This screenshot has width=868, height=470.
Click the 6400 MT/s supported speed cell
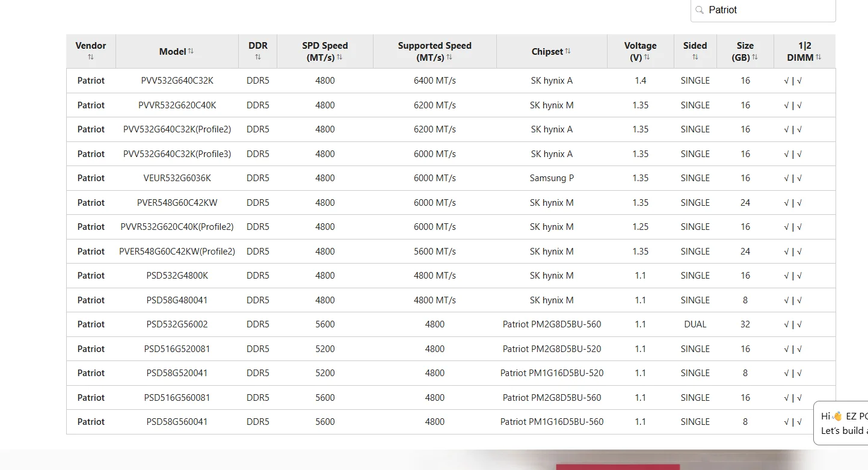click(x=435, y=81)
